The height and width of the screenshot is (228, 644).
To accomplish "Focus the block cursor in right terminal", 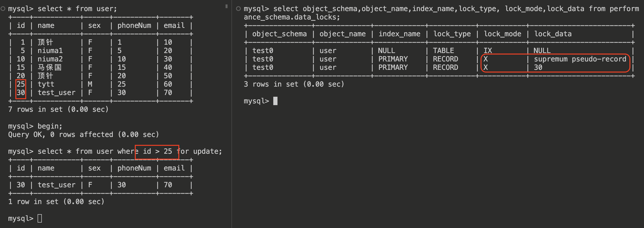I will (275, 101).
